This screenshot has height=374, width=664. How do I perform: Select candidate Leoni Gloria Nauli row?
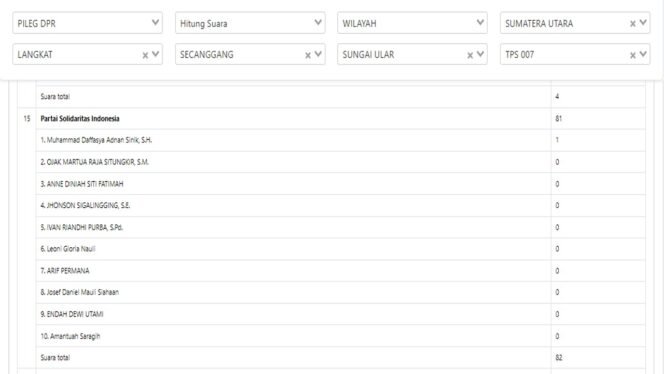coord(340,249)
